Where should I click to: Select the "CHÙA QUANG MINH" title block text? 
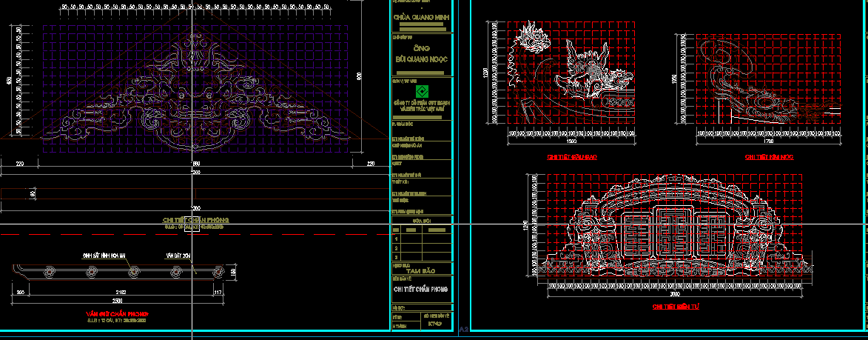[421, 17]
